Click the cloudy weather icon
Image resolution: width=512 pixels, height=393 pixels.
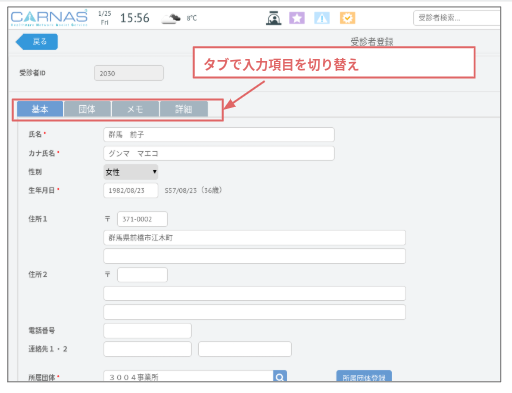pyautogui.click(x=171, y=19)
